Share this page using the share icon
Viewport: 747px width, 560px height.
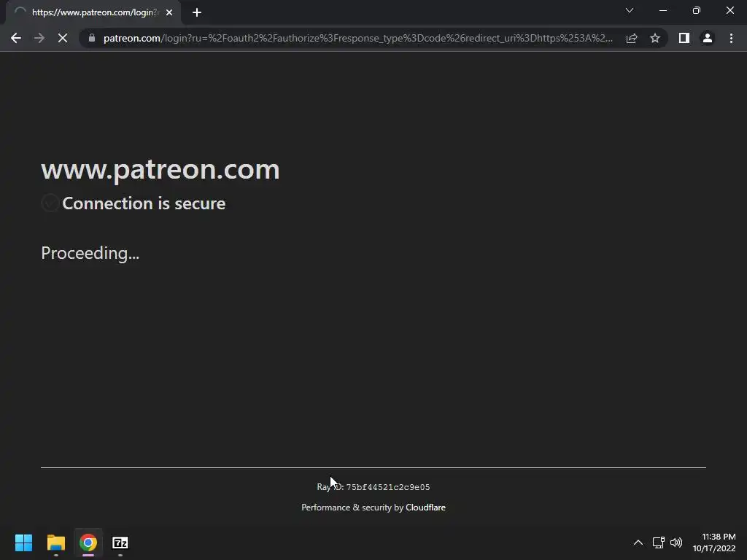[632, 38]
